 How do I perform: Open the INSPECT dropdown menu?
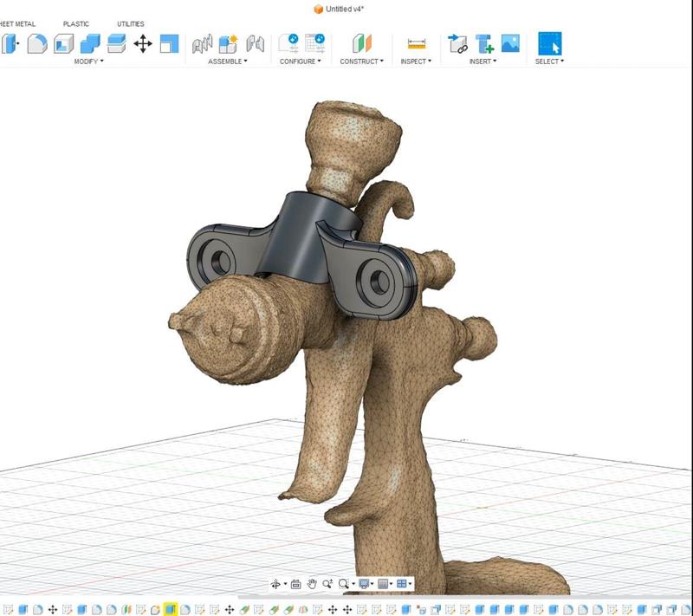tap(416, 62)
